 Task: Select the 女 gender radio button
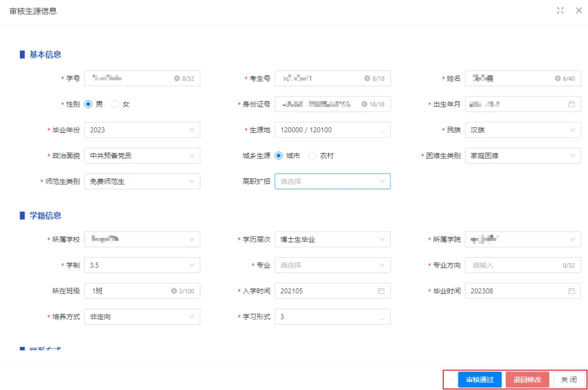tap(115, 104)
